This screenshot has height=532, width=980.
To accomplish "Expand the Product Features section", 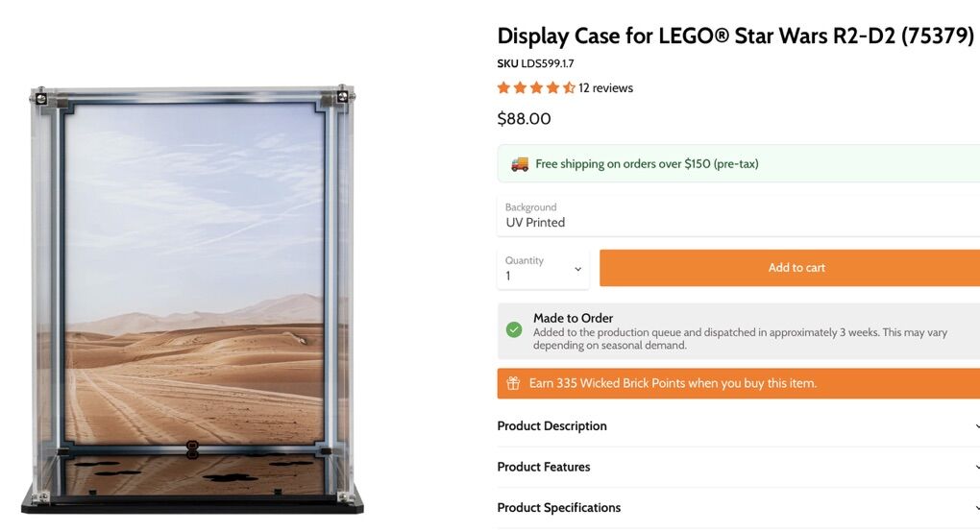I will click(544, 468).
